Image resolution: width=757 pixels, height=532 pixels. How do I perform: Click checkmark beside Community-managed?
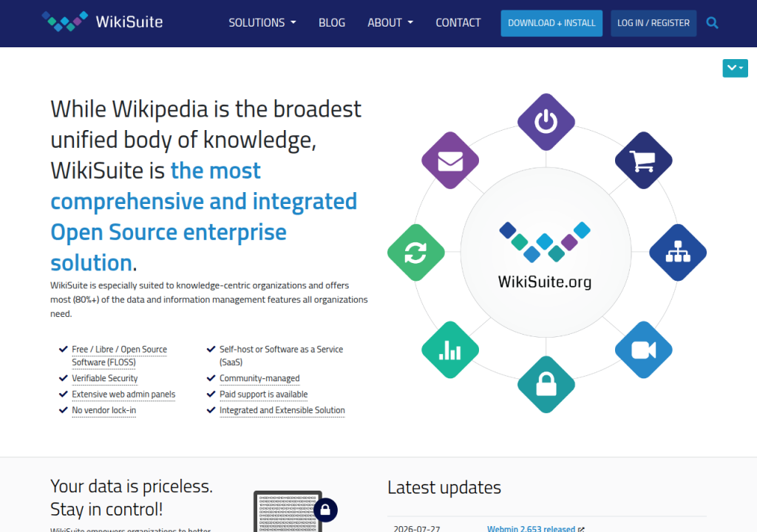tap(211, 378)
